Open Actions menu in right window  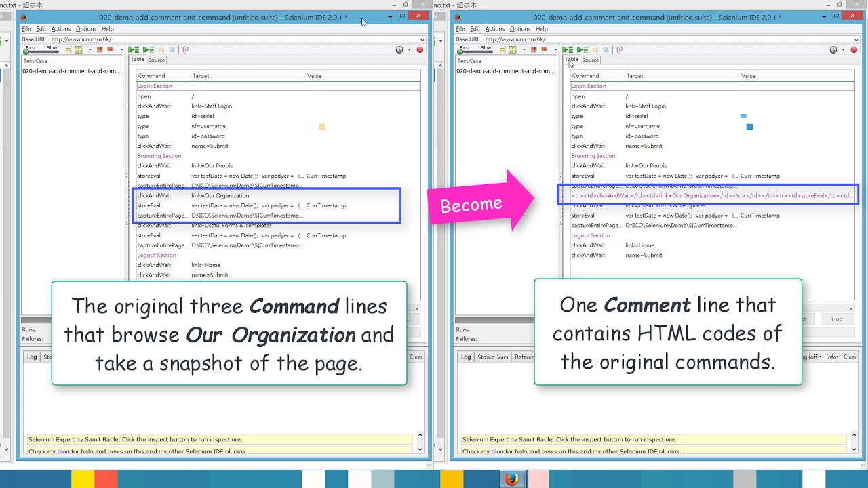pyautogui.click(x=494, y=29)
